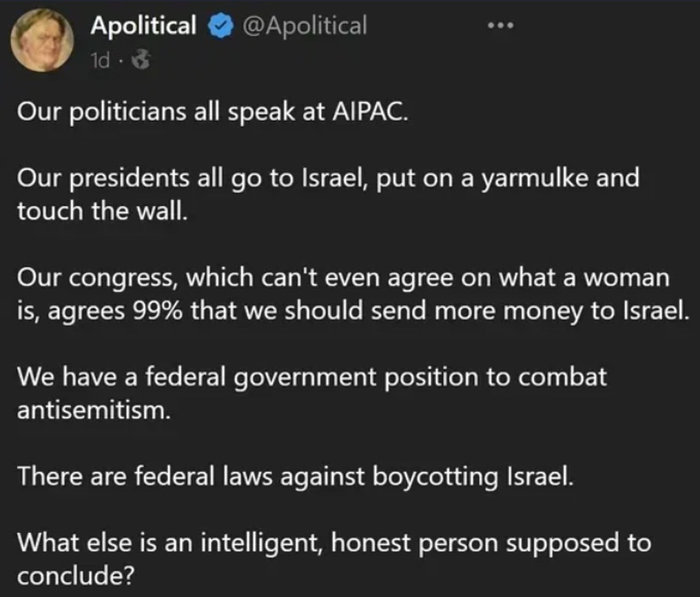Click the paragraph about a federal government position

311,393
